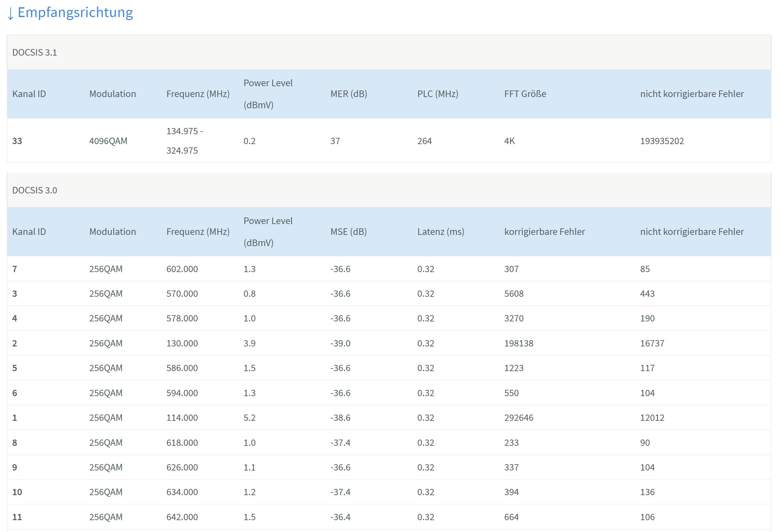
Task: Select the row for channel 11
Action: pyautogui.click(x=17, y=517)
